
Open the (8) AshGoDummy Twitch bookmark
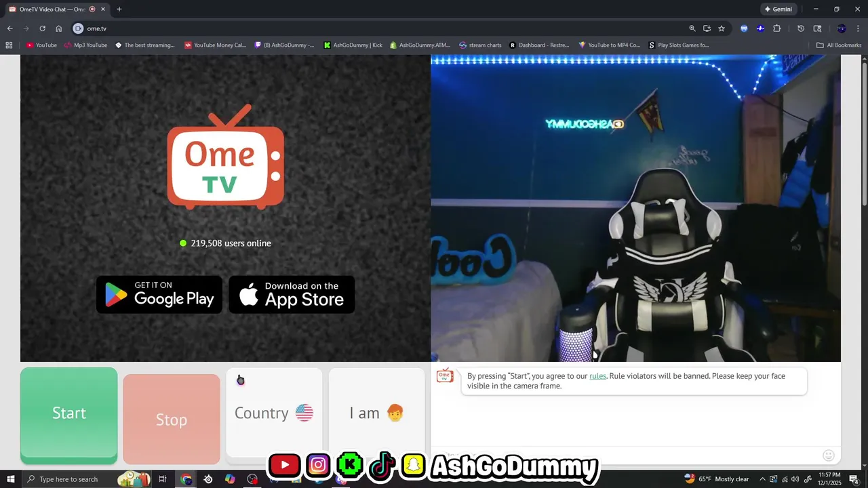coord(285,45)
